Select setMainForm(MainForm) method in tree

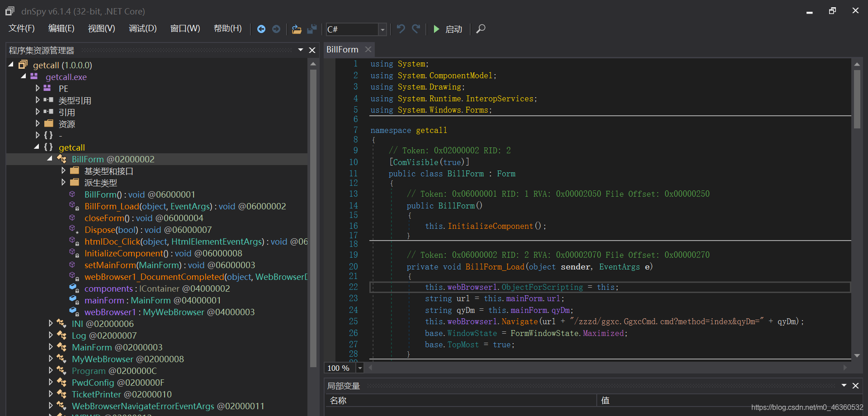coord(170,265)
